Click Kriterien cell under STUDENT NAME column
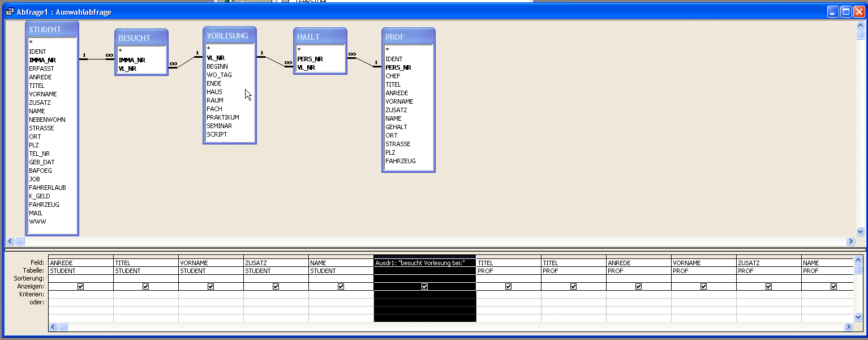The image size is (868, 340). point(341,295)
